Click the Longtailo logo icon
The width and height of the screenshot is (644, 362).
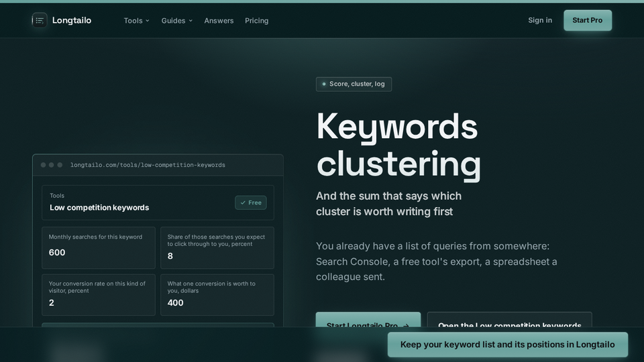point(40,20)
